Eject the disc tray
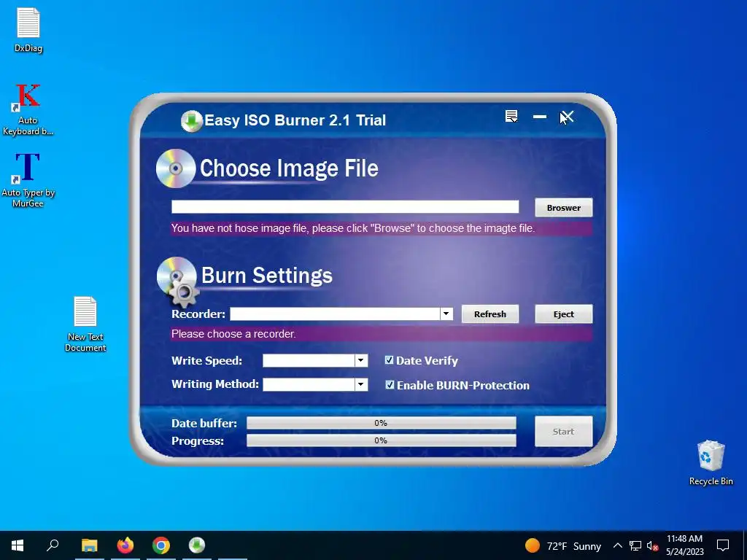747x560 pixels. pos(564,314)
